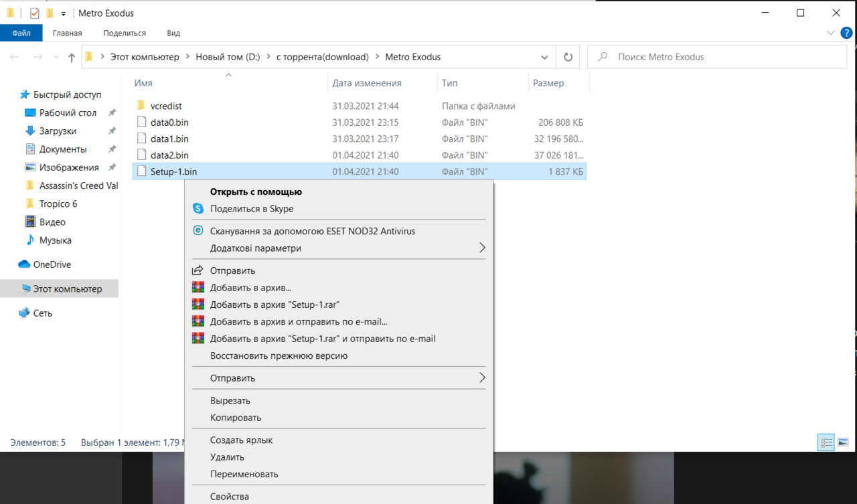Click the ESET NOD32 scan icon

pyautogui.click(x=198, y=231)
